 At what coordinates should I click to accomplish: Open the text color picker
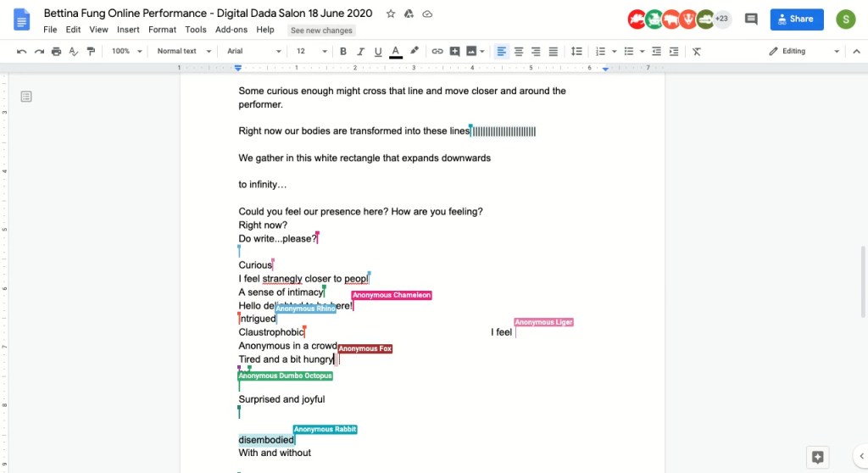395,52
